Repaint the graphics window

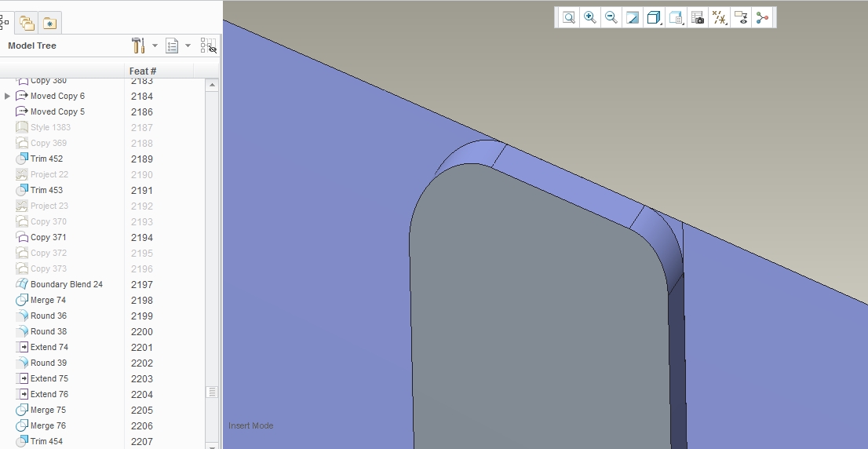click(633, 17)
